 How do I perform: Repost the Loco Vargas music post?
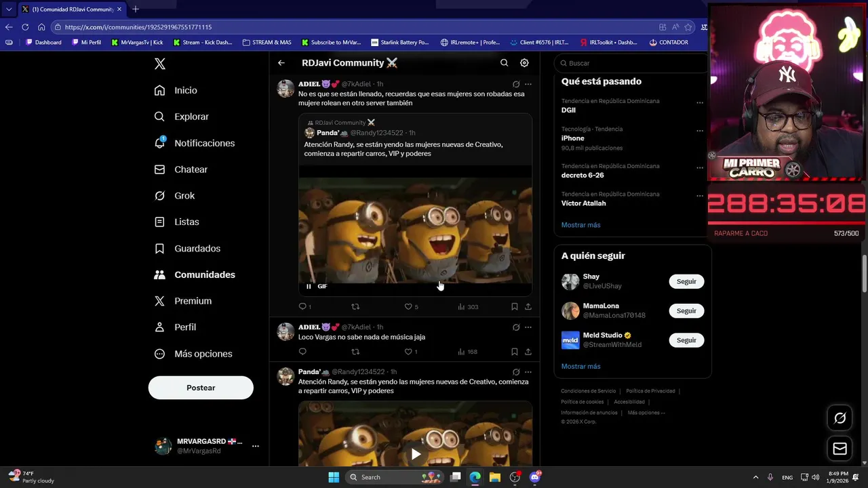355,352
